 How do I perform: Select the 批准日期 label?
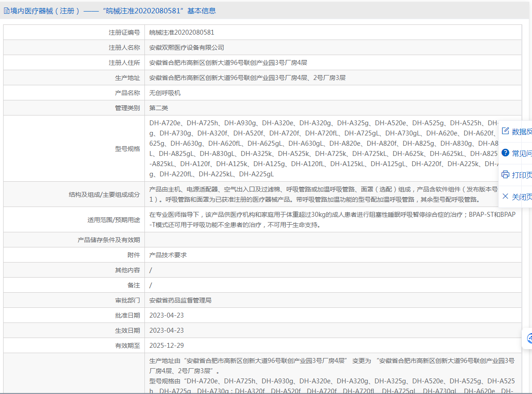[x=127, y=315]
